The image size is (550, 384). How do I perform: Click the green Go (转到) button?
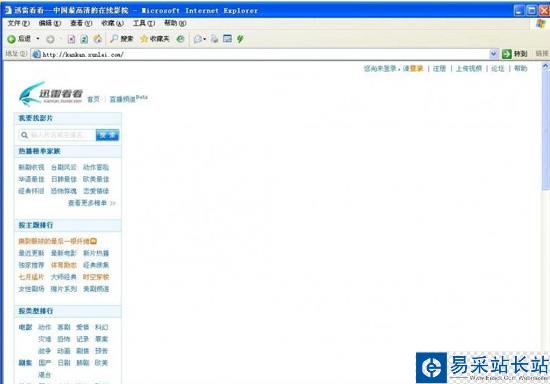coord(515,54)
